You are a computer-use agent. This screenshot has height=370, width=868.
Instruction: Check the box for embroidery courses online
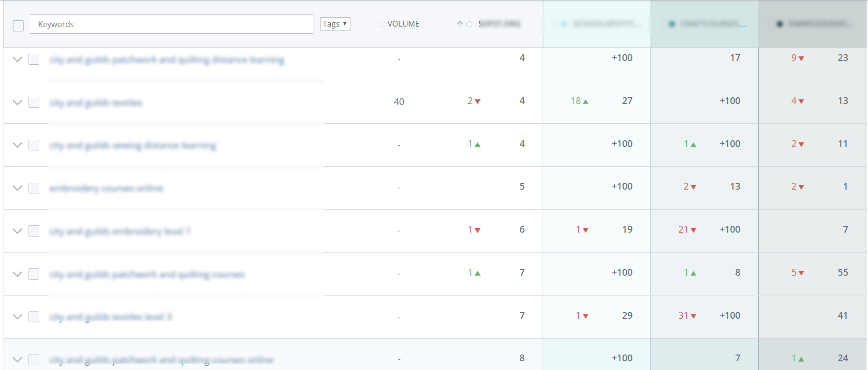[x=34, y=188]
